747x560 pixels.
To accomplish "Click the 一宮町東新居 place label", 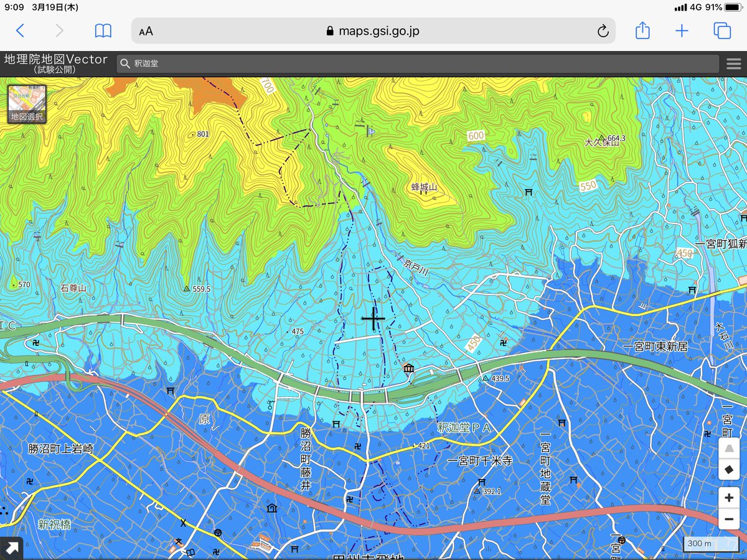I will click(x=655, y=347).
